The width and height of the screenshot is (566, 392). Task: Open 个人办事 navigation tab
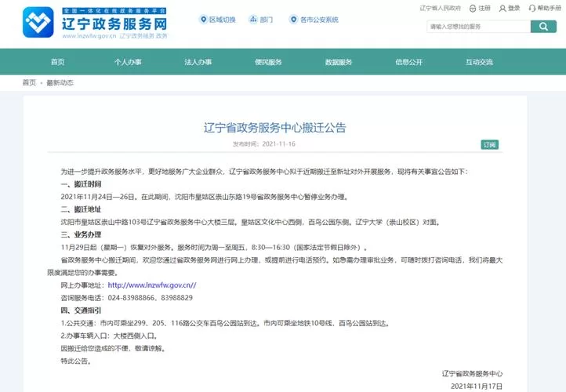click(128, 62)
